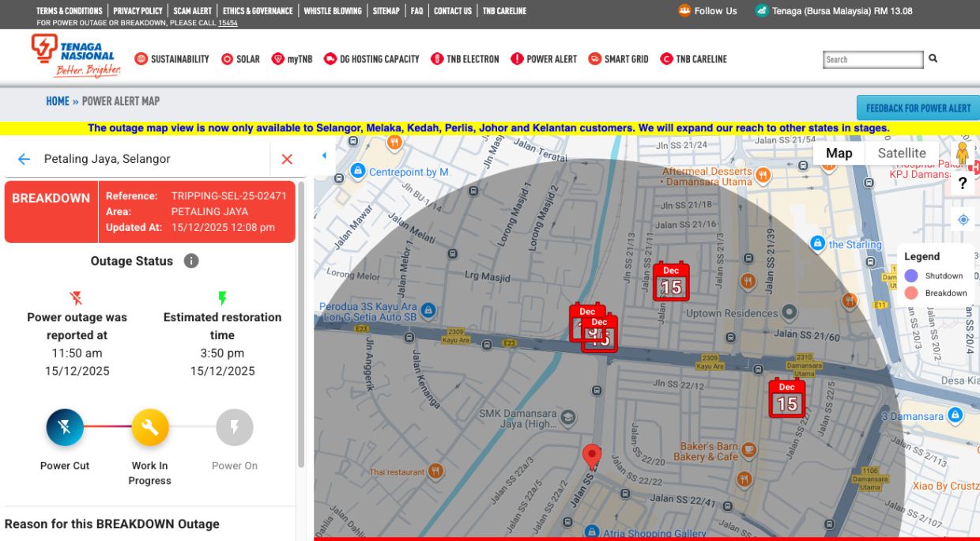980x541 pixels.
Task: Click the greyed Power On lightning icon
Action: 235,426
